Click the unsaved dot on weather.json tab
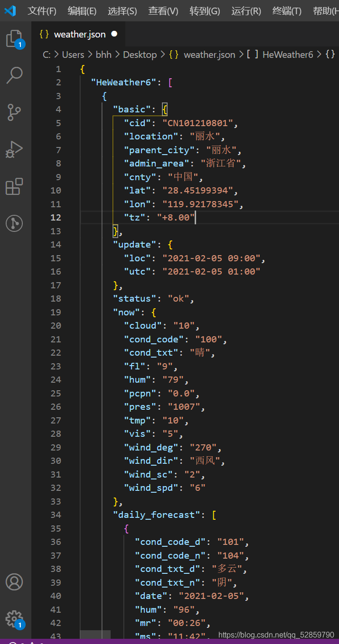This screenshot has height=644, width=339. (114, 34)
